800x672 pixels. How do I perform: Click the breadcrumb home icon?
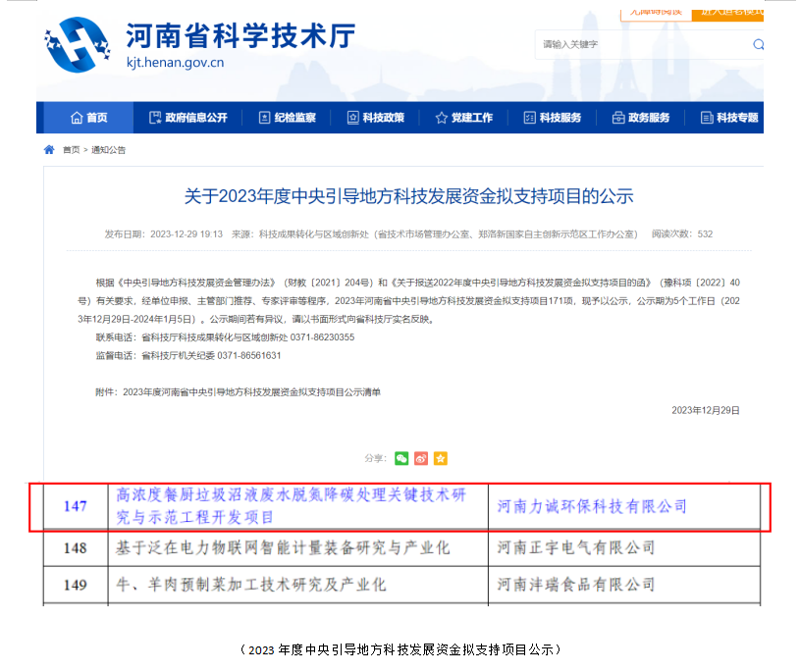click(x=49, y=150)
